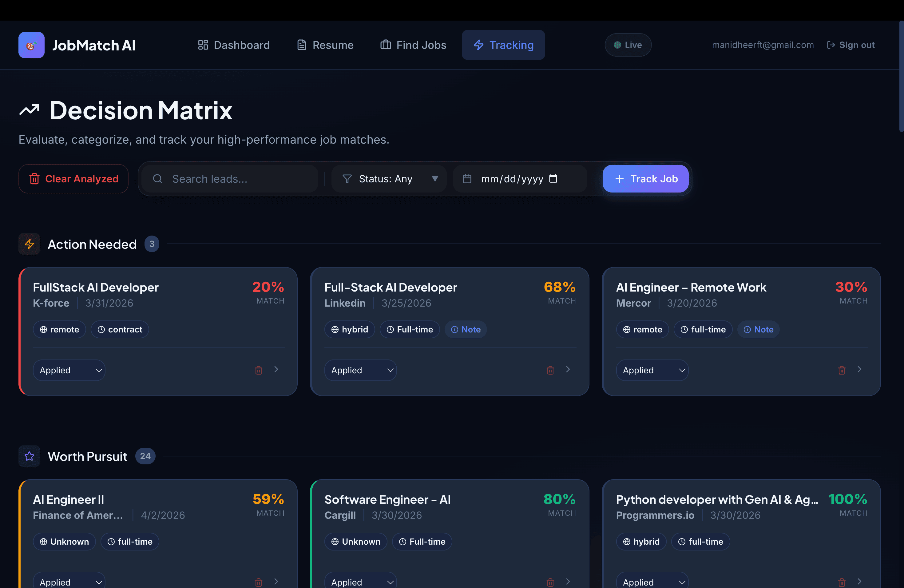904x588 pixels.
Task: Click the Worth Pursuit count badge 24
Action: point(145,456)
